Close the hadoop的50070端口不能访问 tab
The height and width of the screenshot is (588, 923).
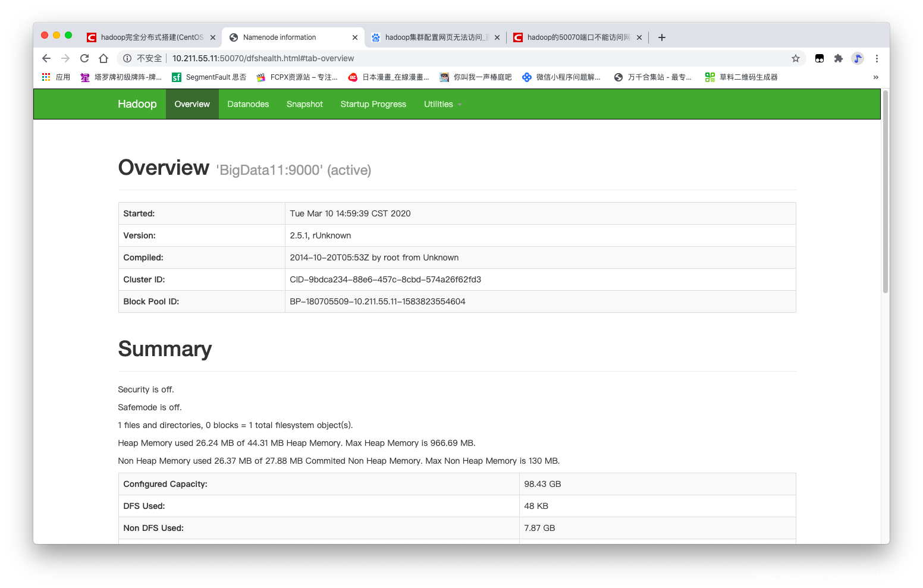click(x=639, y=37)
